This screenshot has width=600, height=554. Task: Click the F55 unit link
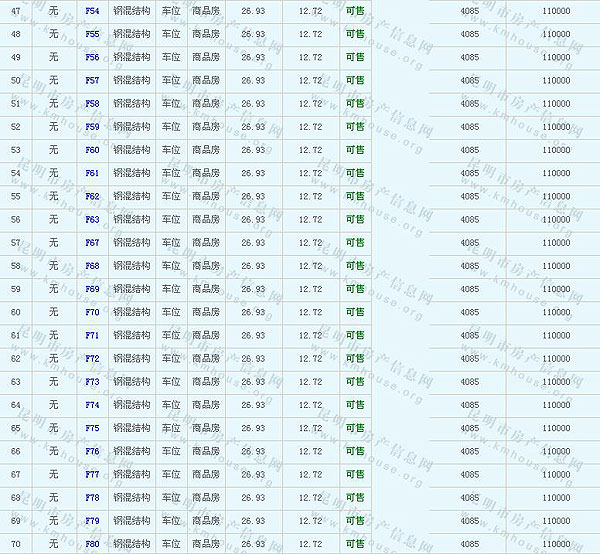pyautogui.click(x=92, y=34)
